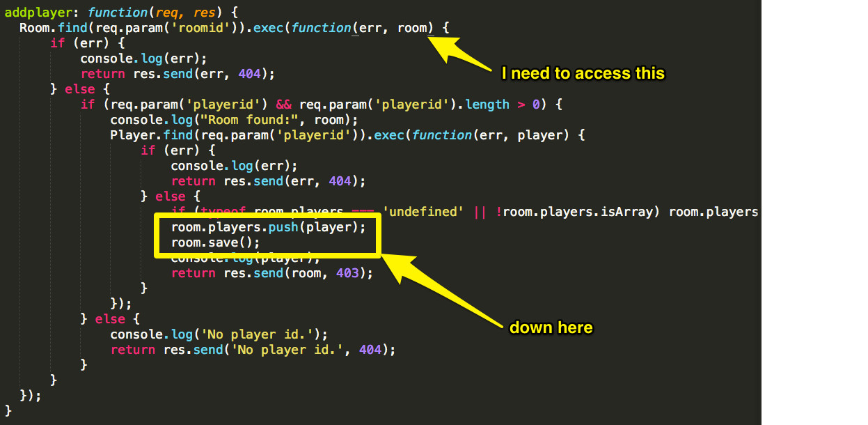Click on room.players.push(player) line

(x=268, y=227)
